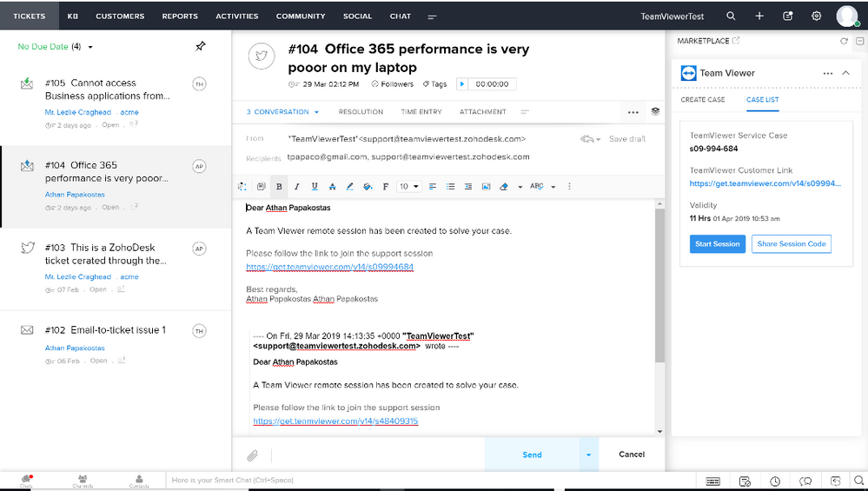Start the ticket timer play button
868x491 pixels.
pos(462,84)
